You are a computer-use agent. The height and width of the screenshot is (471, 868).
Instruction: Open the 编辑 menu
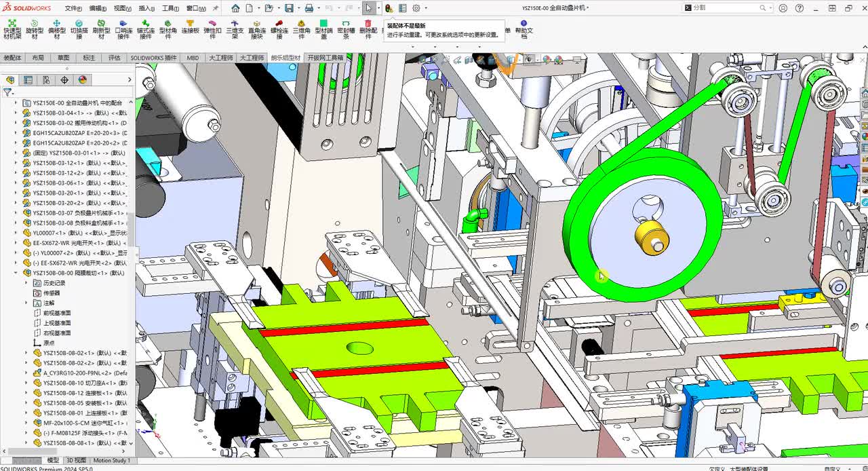(97, 8)
